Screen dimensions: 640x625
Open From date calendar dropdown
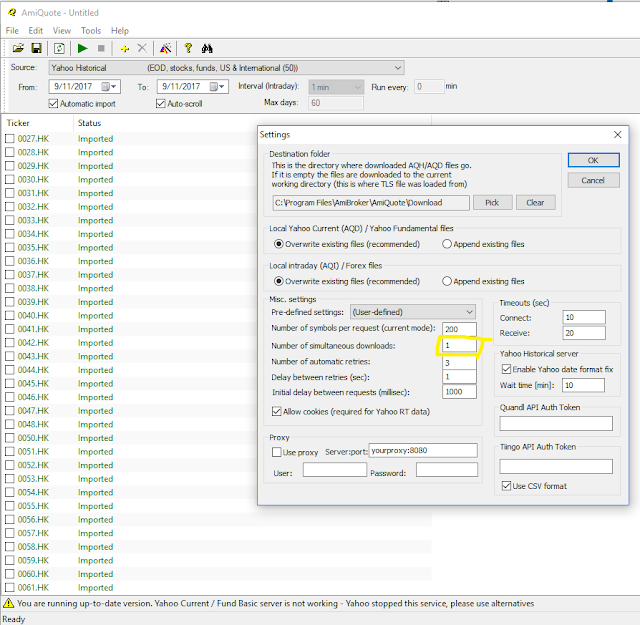tap(109, 87)
